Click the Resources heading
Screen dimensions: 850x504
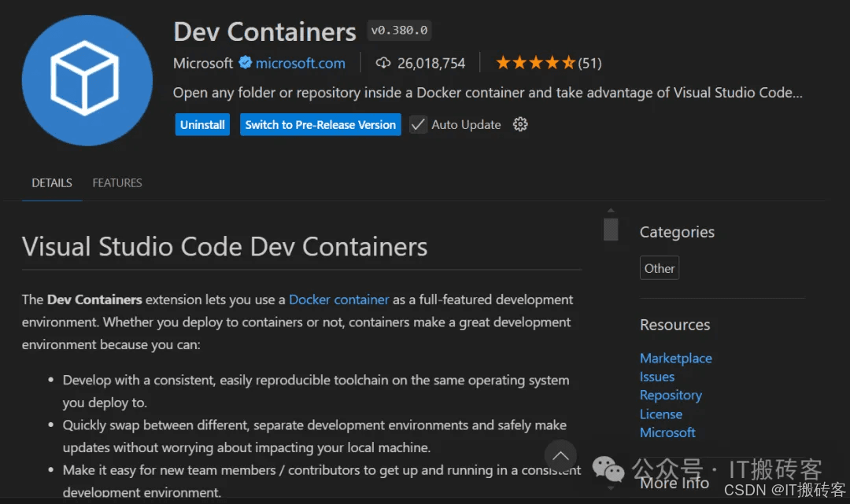(x=675, y=325)
